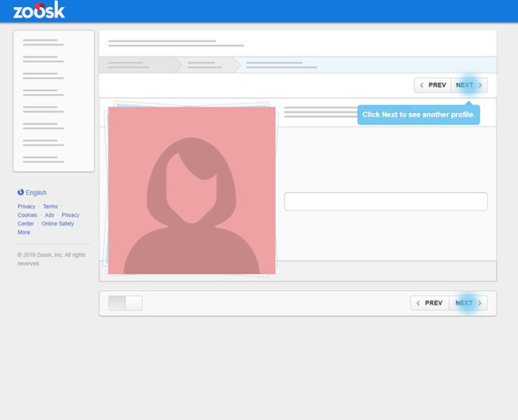518x420 pixels.
Task: Click the bottom PREV button
Action: [430, 303]
